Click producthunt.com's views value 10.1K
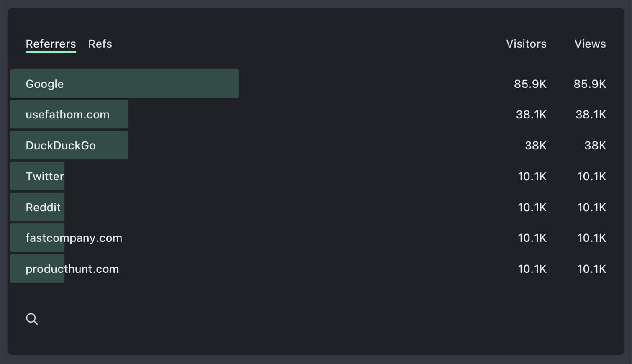Viewport: 632px width, 364px height. tap(592, 269)
